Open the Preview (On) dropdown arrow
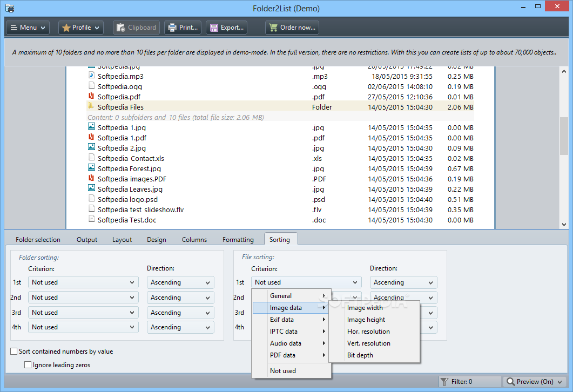Image resolution: width=573 pixels, height=392 pixels. point(560,382)
